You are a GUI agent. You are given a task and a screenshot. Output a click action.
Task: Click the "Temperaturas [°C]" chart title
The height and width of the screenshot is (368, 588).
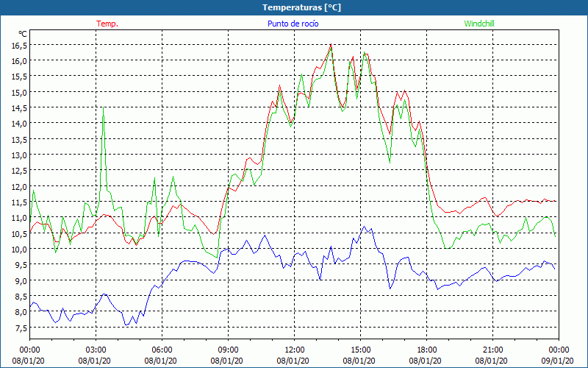pyautogui.click(x=301, y=7)
